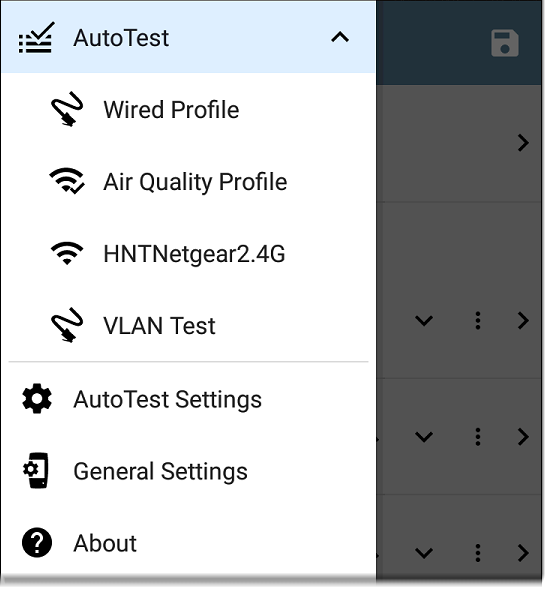Expand the bottom card's down chevron
The image size is (548, 589).
[424, 553]
